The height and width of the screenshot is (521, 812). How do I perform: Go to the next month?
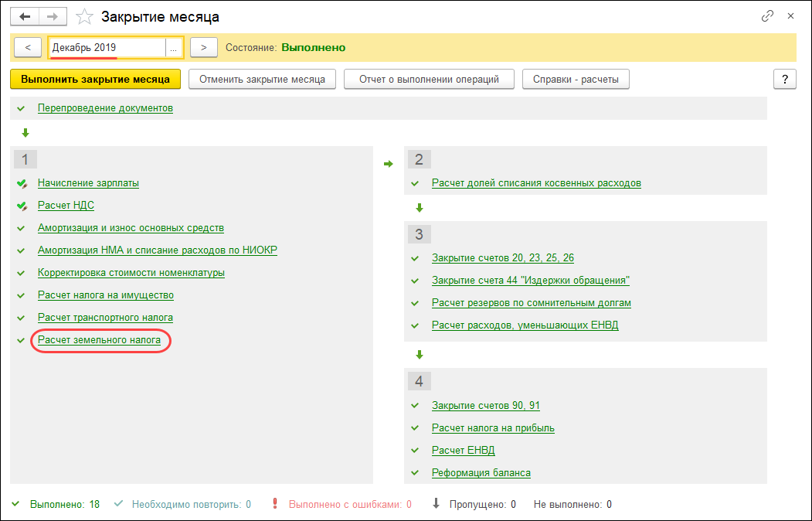tap(203, 48)
